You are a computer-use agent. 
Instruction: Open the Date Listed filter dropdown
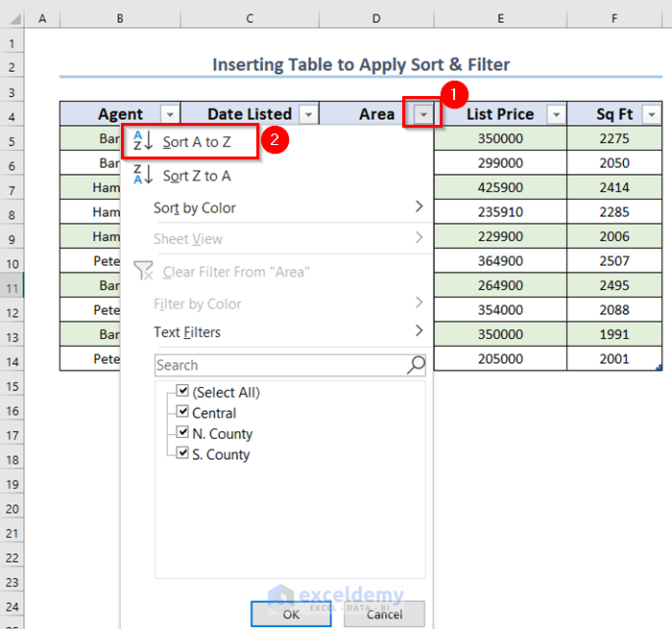tap(308, 114)
